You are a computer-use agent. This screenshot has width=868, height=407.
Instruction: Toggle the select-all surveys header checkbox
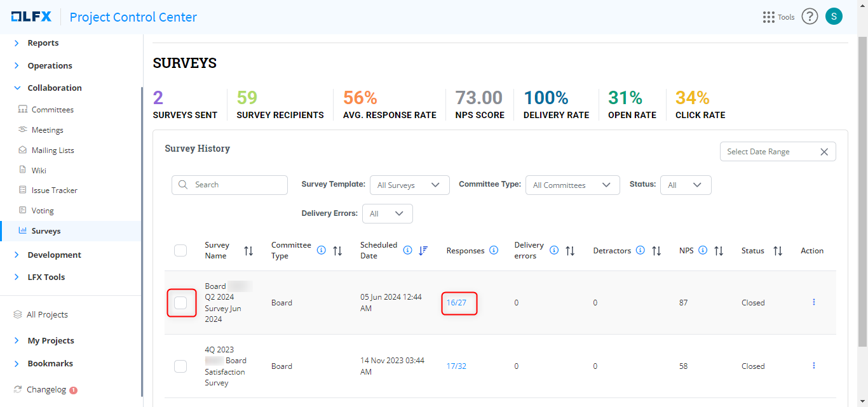pos(180,251)
